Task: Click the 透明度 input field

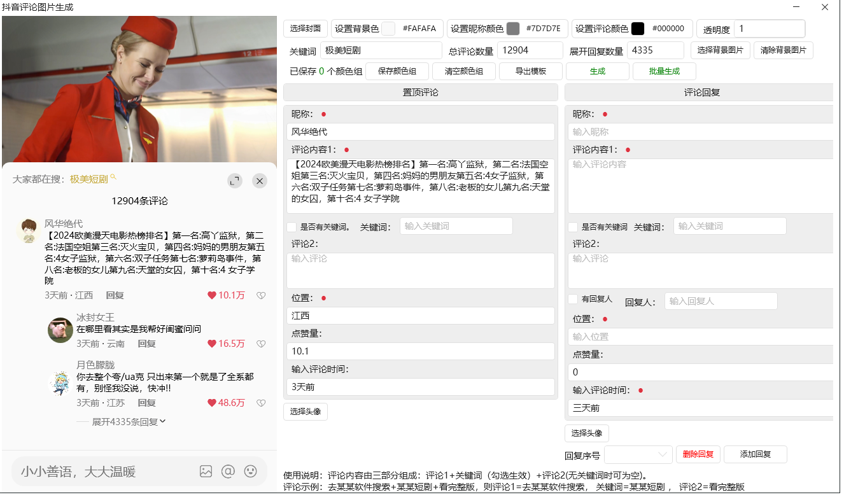Action: coord(769,29)
